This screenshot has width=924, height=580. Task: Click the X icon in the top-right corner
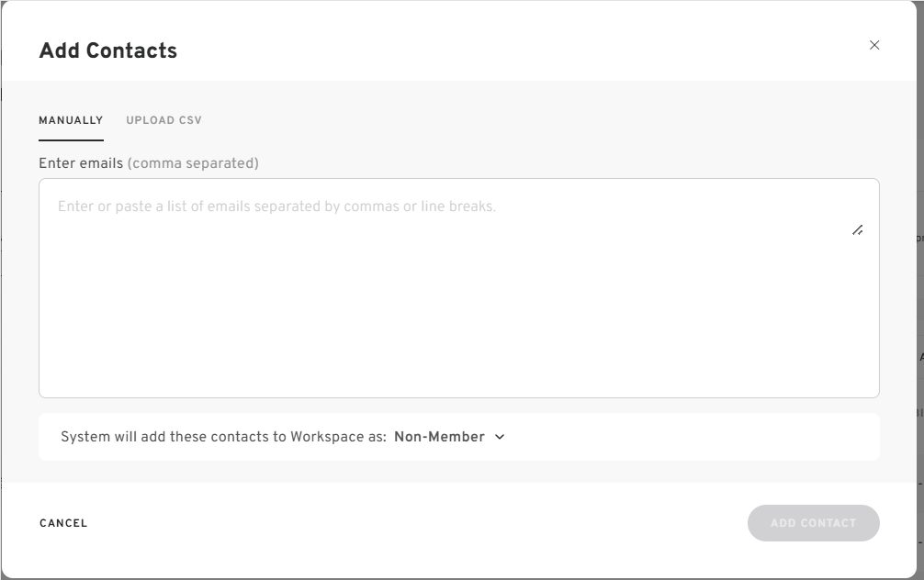874,44
